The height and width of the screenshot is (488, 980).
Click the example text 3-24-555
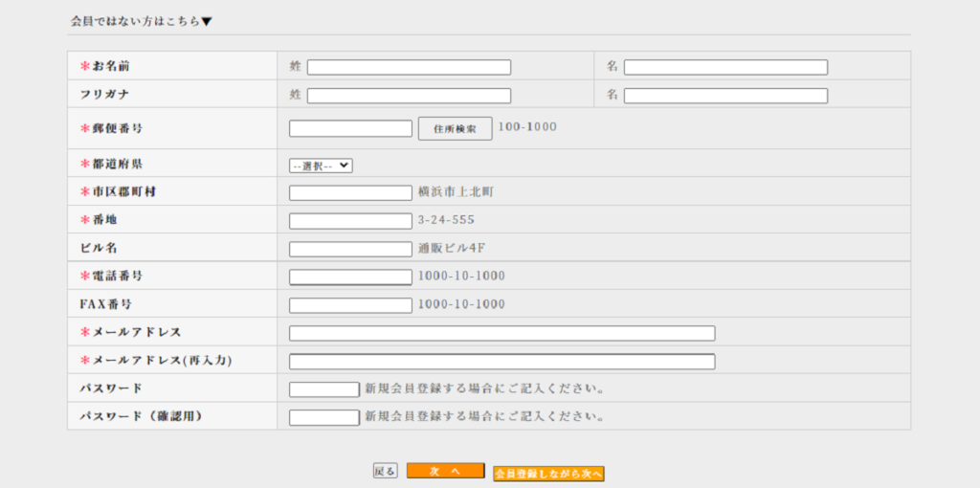click(446, 220)
